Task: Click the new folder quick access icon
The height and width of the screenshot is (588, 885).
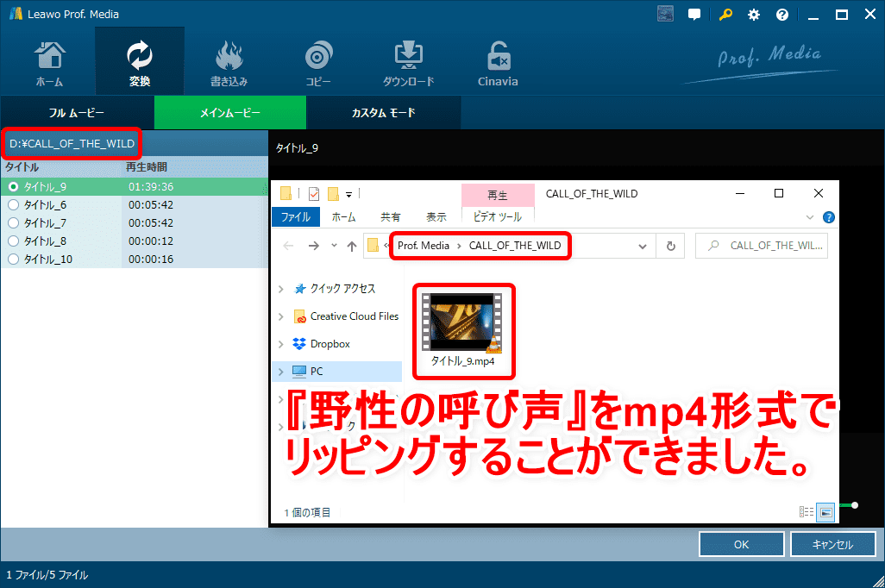Action: 333,194
